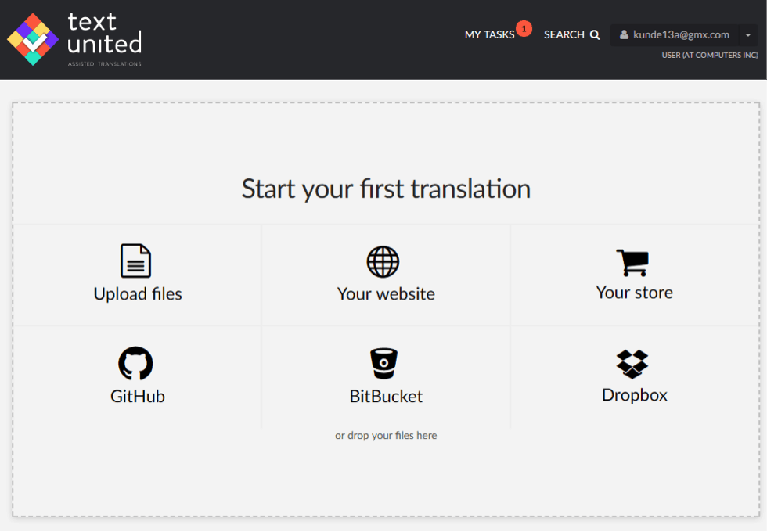Click the Dropbox box icon
The image size is (767, 532).
pyautogui.click(x=632, y=365)
